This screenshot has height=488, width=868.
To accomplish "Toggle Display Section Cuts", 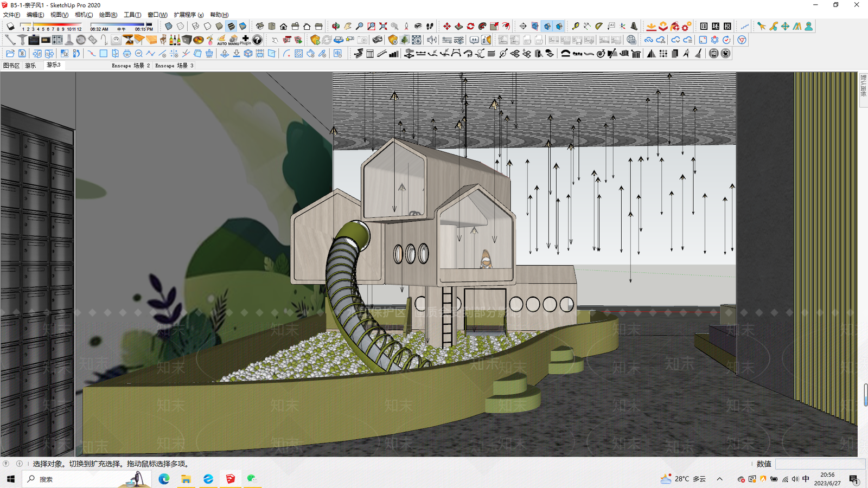I will pos(547,26).
